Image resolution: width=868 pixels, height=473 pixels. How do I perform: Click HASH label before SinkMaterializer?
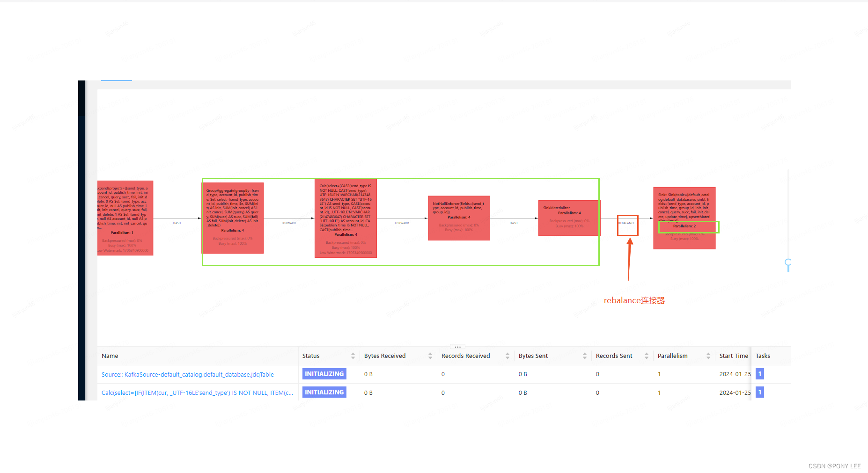click(514, 223)
